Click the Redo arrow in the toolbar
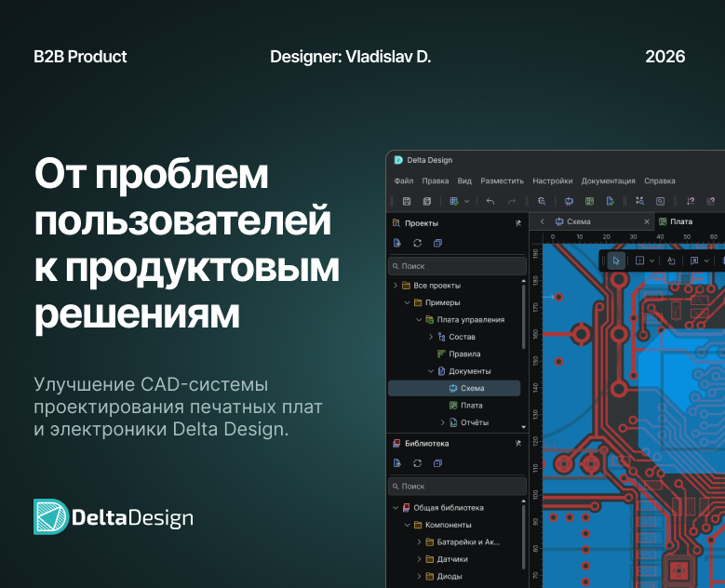The width and height of the screenshot is (725, 588). [x=511, y=201]
